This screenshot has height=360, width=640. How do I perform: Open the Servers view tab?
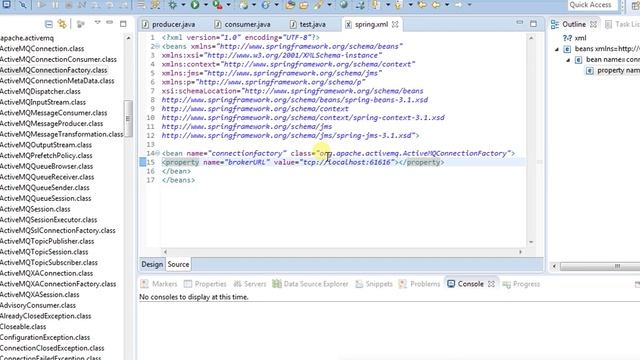pyautogui.click(x=250, y=284)
